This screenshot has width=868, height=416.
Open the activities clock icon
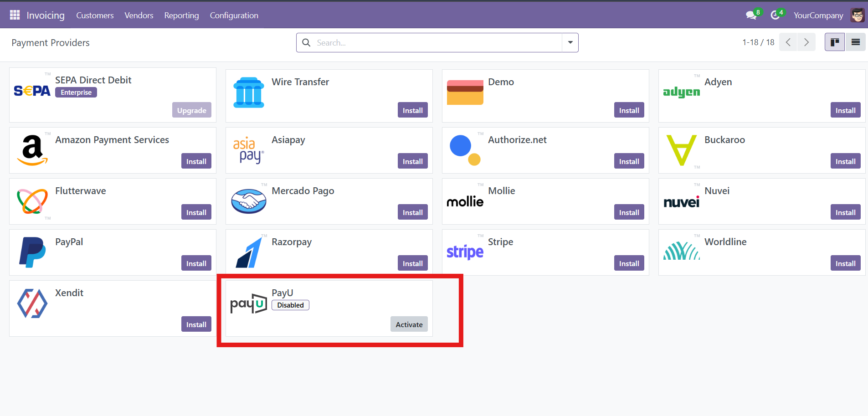point(775,15)
